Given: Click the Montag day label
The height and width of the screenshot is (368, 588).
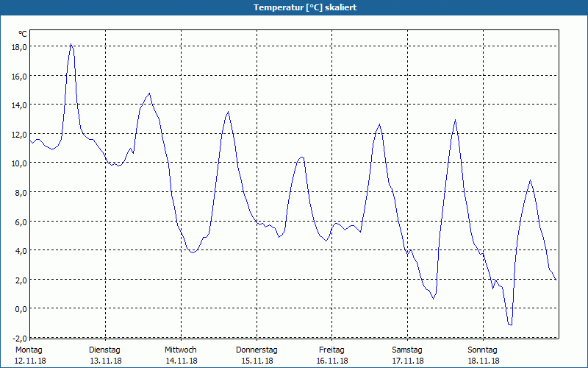Looking at the screenshot, I should (x=29, y=350).
